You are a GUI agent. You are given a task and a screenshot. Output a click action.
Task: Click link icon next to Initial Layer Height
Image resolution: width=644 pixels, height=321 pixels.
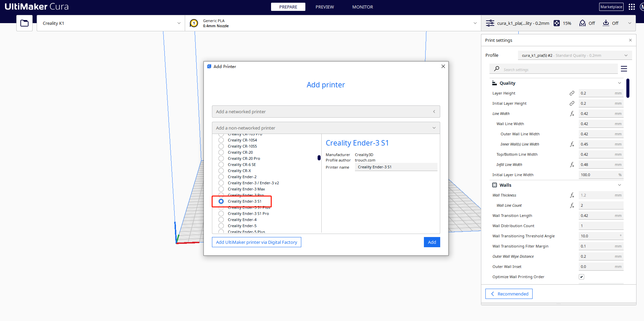pyautogui.click(x=572, y=103)
